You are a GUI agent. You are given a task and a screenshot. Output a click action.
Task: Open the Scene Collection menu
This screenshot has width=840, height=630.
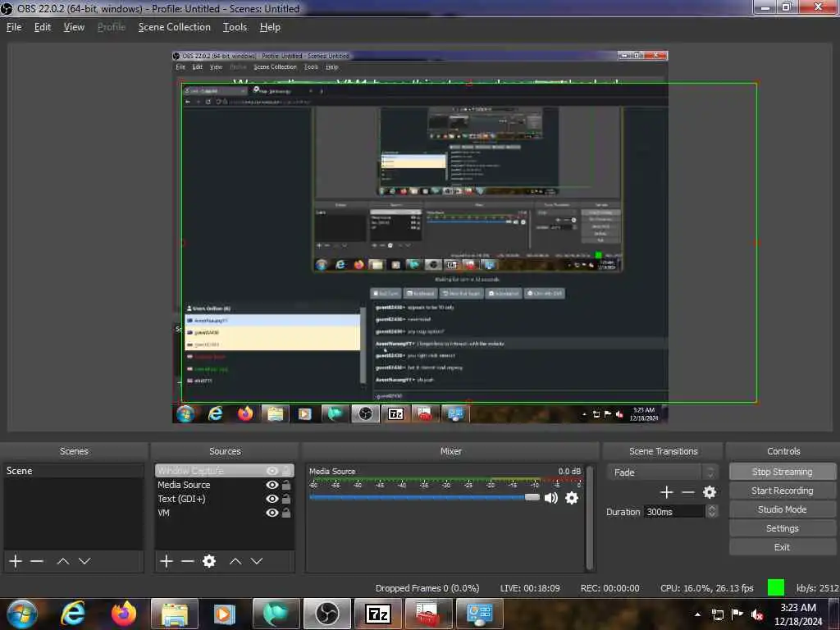174,27
